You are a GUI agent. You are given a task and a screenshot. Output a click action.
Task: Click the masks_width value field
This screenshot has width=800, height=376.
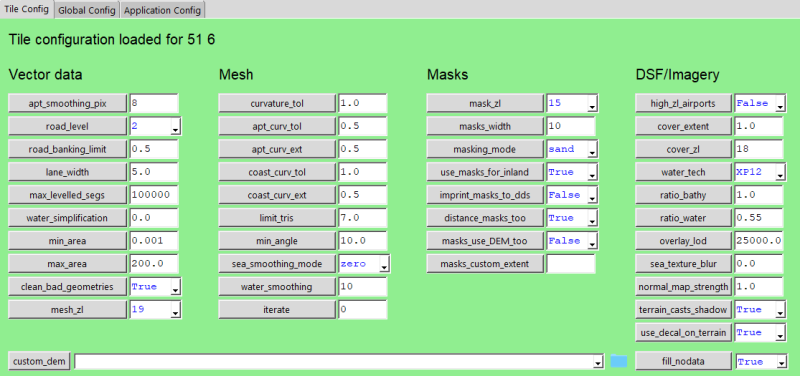pos(571,127)
